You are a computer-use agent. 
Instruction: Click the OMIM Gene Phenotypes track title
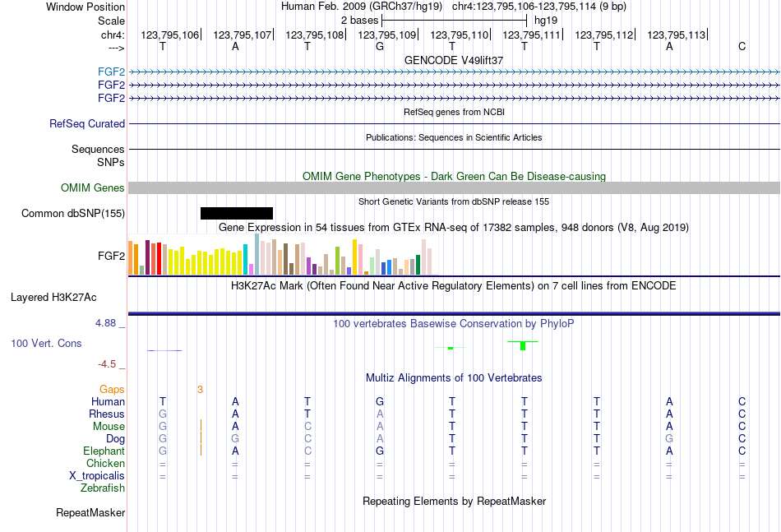pyautogui.click(x=454, y=176)
